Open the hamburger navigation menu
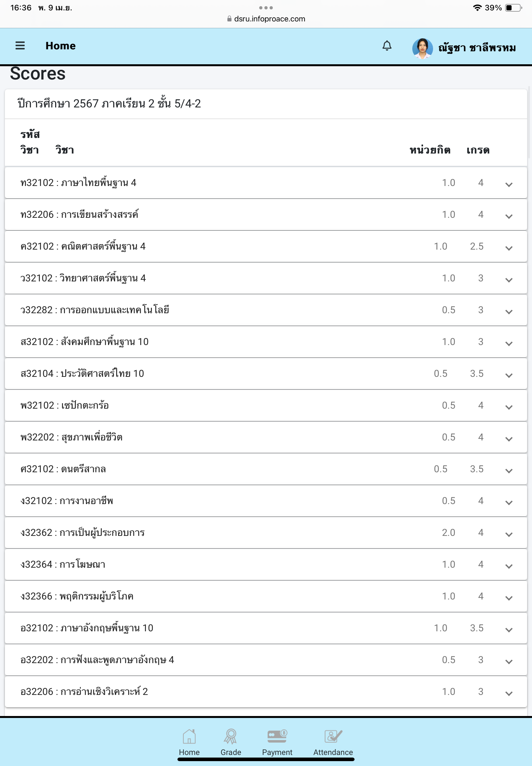Viewport: 532px width, 766px height. pos(20,46)
